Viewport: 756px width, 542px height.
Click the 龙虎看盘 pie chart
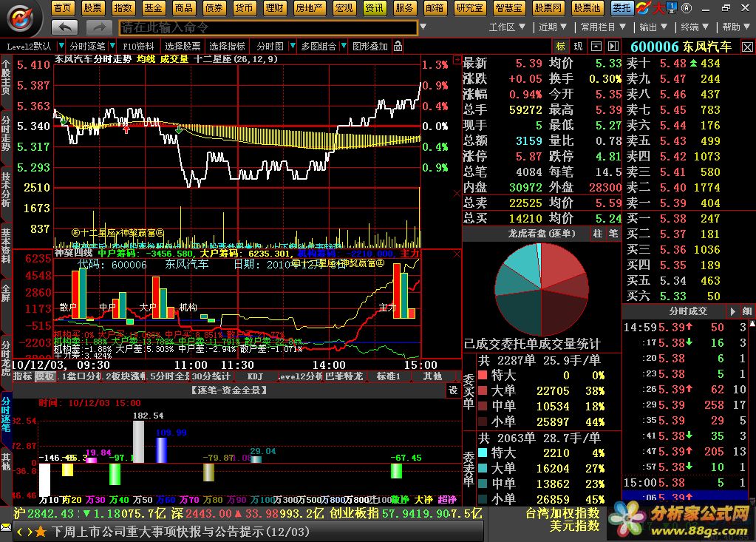[x=542, y=289]
